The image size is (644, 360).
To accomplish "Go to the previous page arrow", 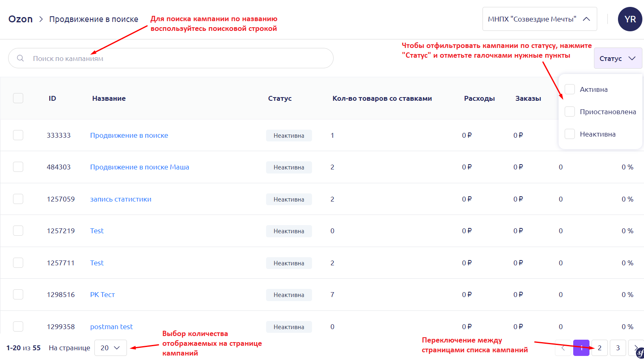I will (x=563, y=348).
